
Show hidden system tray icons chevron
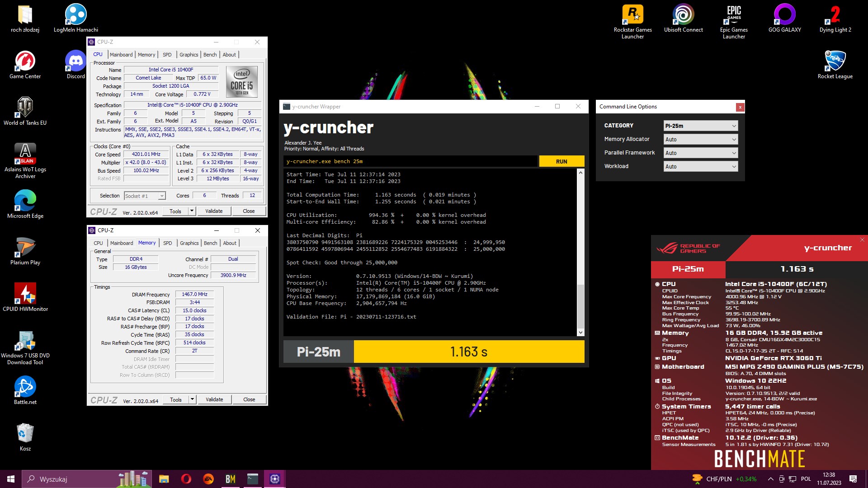coord(770,479)
